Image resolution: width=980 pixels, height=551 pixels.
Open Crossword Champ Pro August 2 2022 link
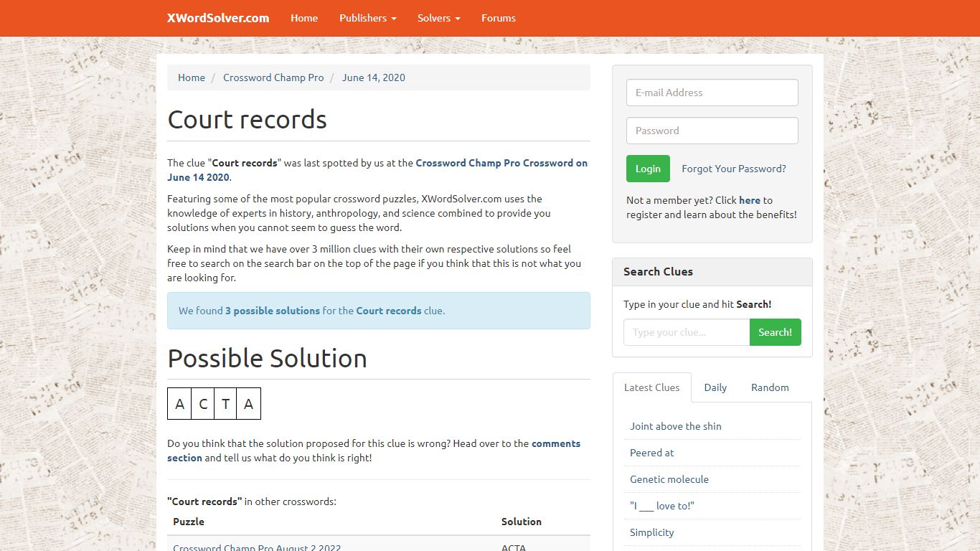[257, 547]
